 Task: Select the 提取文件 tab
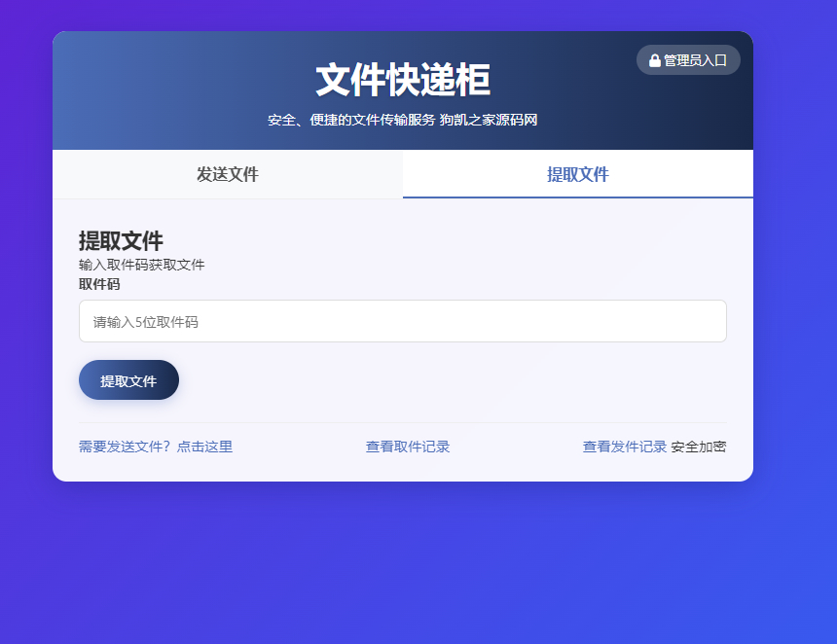[x=578, y=174]
